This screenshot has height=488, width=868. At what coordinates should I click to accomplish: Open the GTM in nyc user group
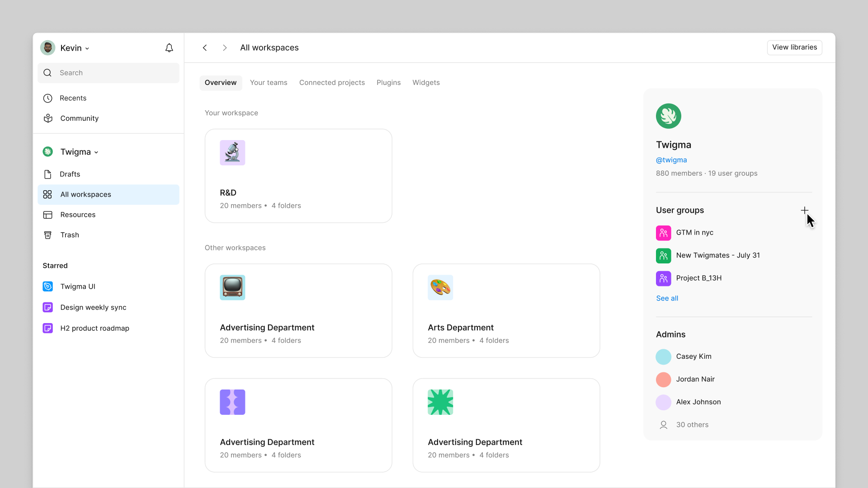tap(695, 232)
